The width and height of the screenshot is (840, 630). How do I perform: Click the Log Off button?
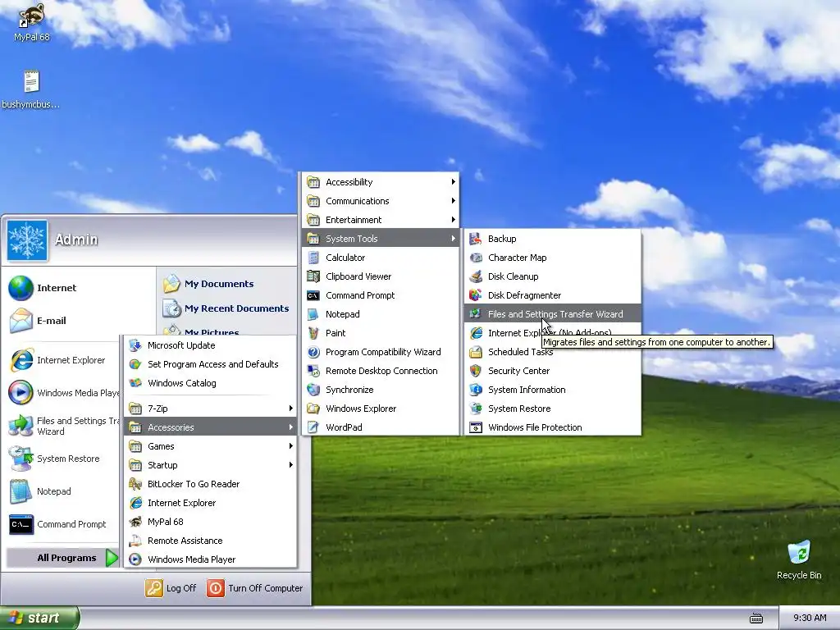(x=171, y=588)
